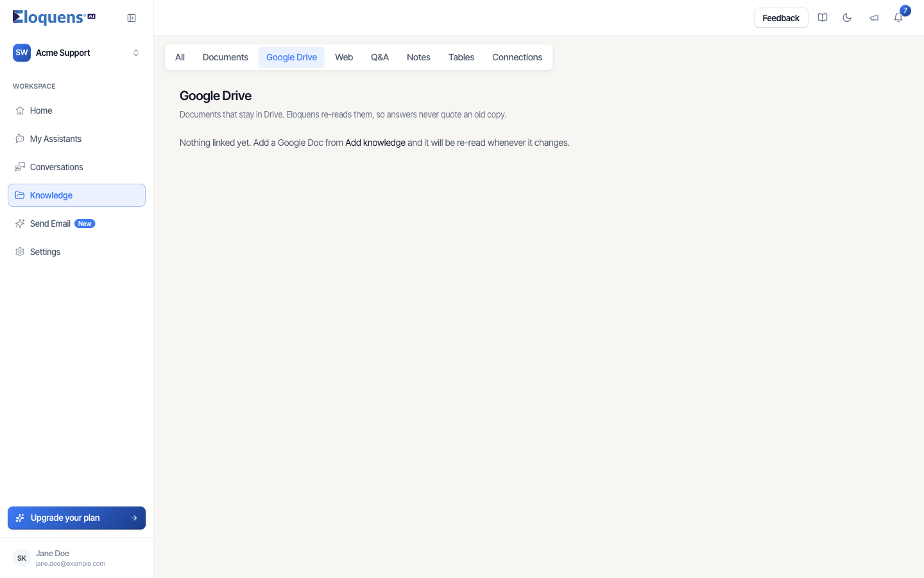The image size is (924, 578).
Task: Follow the Add knowledge link
Action: [375, 143]
